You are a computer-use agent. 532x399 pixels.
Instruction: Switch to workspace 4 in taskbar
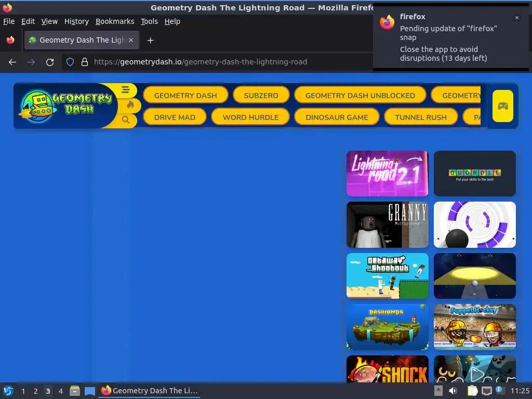[61, 391]
